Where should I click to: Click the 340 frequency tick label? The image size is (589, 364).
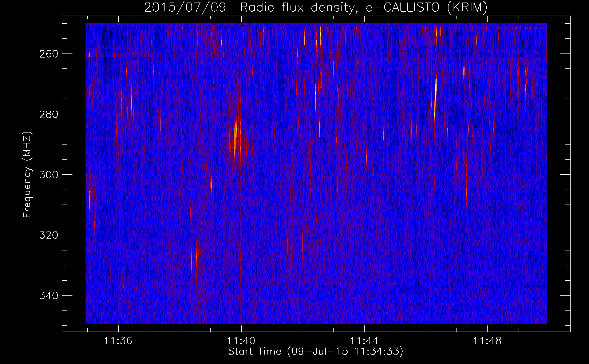(48, 296)
